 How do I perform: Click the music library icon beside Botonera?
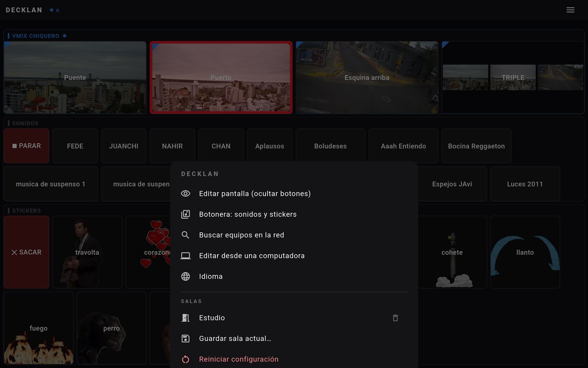186,214
